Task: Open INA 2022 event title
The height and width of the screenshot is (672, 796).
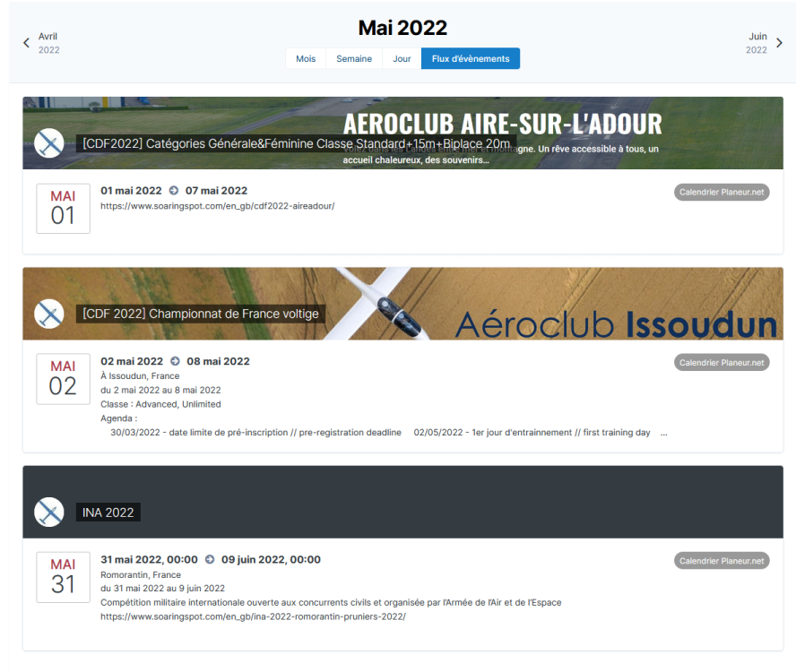Action: tap(108, 513)
